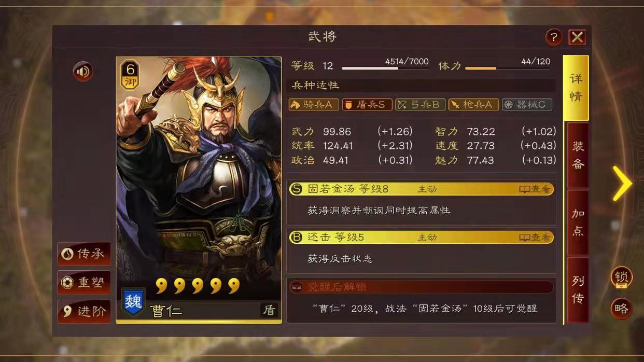This screenshot has width=644, height=362.
Task: Go to next general with yellow arrow
Action: pyautogui.click(x=622, y=184)
